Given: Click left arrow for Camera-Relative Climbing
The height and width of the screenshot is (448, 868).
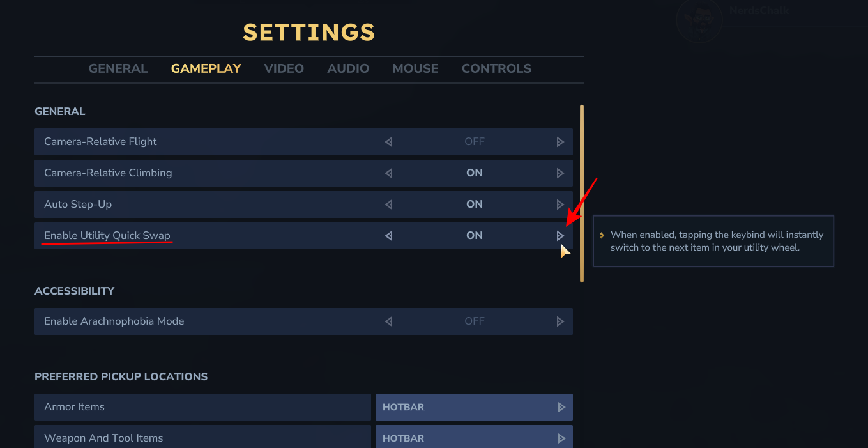Looking at the screenshot, I should point(388,173).
